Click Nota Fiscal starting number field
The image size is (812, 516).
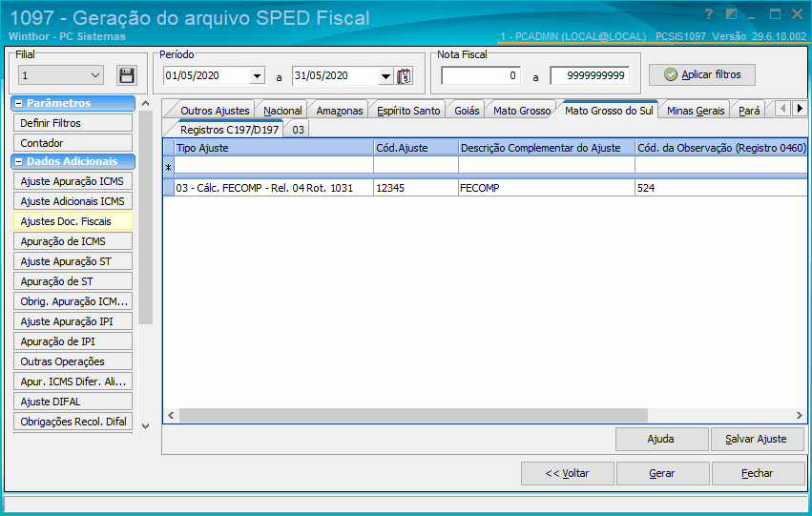481,75
